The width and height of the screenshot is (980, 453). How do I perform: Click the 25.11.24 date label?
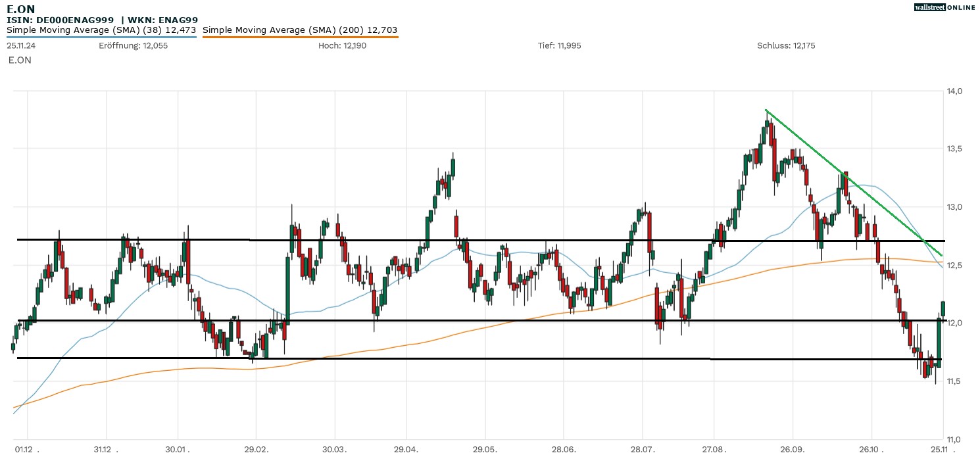click(x=22, y=45)
